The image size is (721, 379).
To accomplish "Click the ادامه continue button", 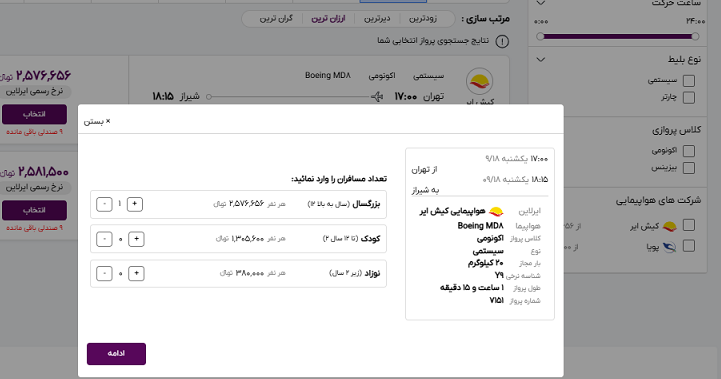I will coord(116,354).
